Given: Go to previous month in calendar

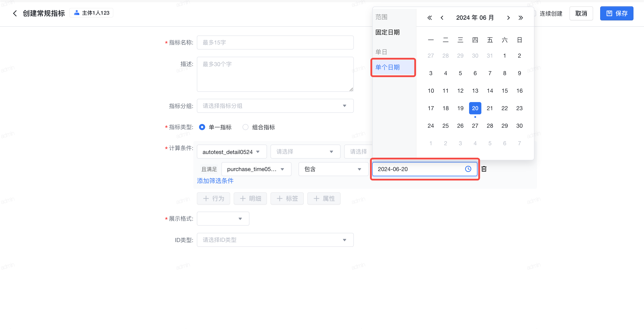Looking at the screenshot, I should point(442,18).
